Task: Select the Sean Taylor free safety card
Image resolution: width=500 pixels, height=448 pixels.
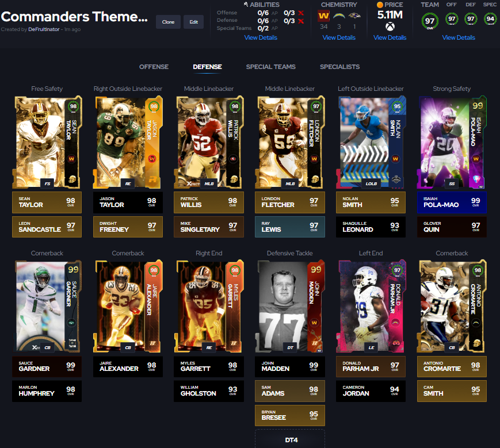Action: tap(47, 142)
